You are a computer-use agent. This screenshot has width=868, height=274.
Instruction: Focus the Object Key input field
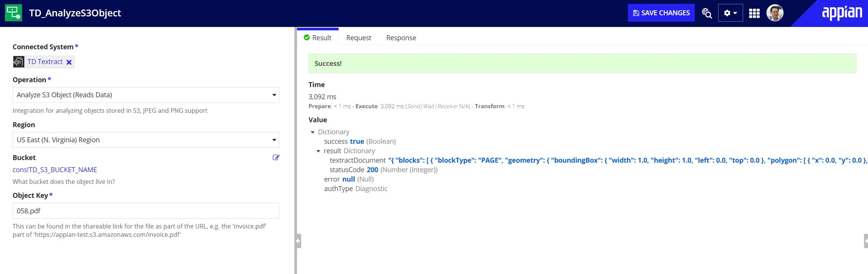pos(146,211)
